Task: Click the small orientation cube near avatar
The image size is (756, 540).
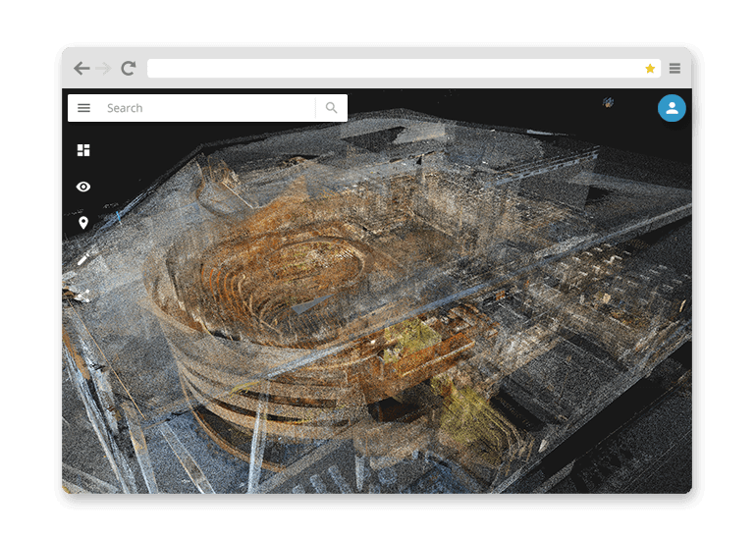Action: (x=609, y=101)
